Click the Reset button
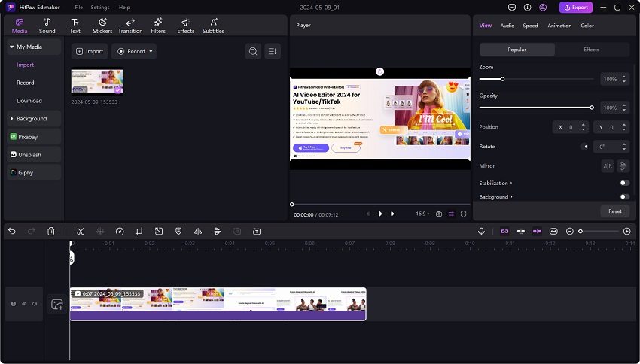The height and width of the screenshot is (364, 640). tap(615, 211)
